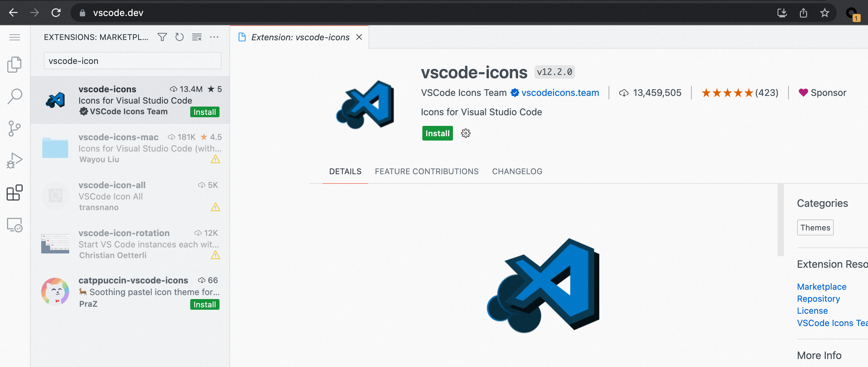Open the Manage gear next to Install
This screenshot has height=367, width=868.
[x=465, y=133]
